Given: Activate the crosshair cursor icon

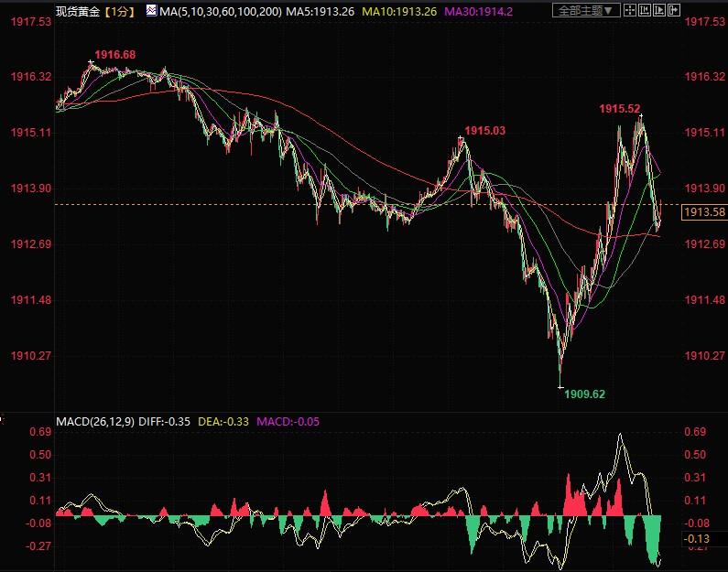Looking at the screenshot, I should point(632,11).
